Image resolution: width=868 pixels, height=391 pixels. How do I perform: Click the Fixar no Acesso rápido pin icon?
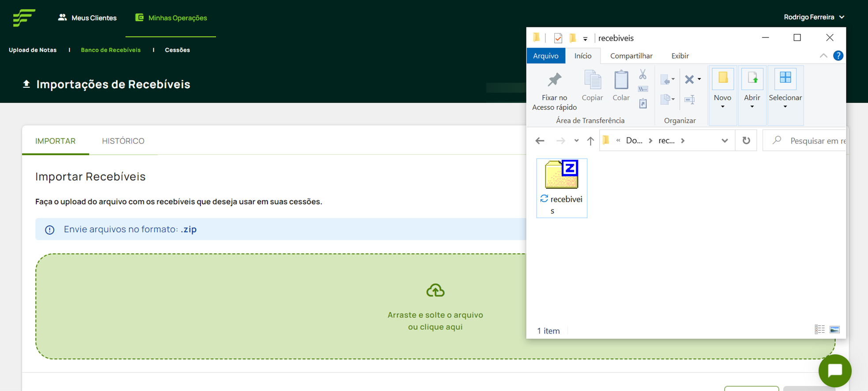coord(554,80)
